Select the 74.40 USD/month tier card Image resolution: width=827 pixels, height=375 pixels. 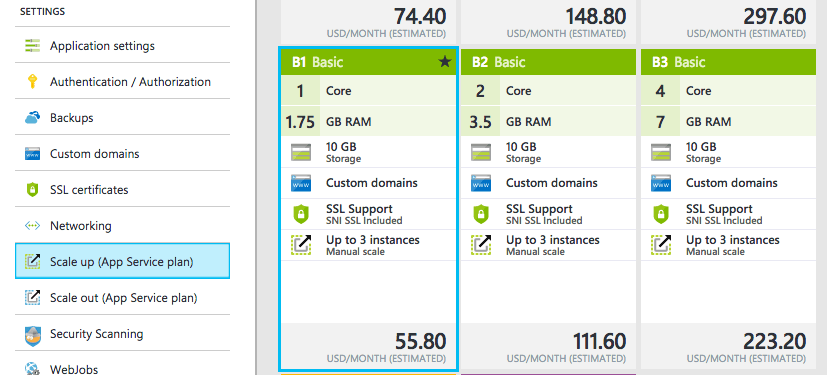(x=368, y=22)
